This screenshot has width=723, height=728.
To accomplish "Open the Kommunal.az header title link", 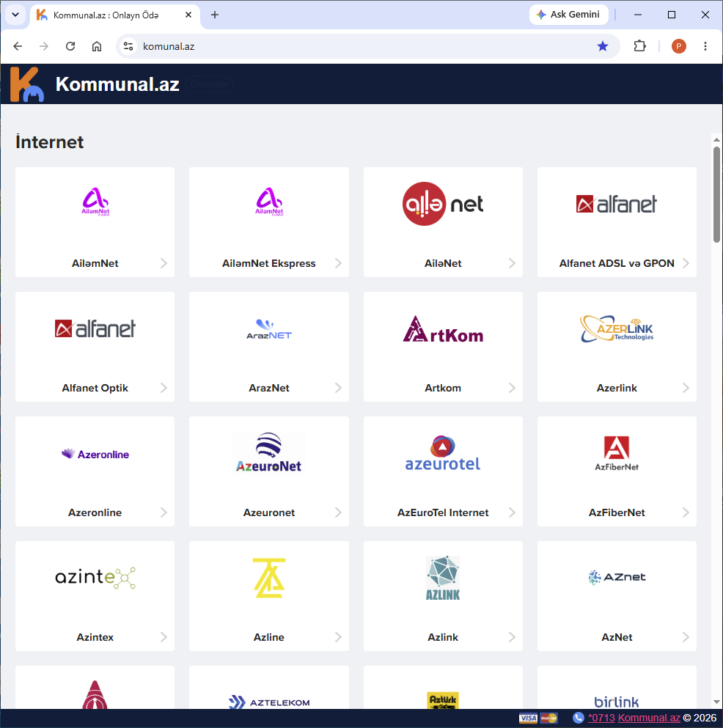I will [117, 84].
